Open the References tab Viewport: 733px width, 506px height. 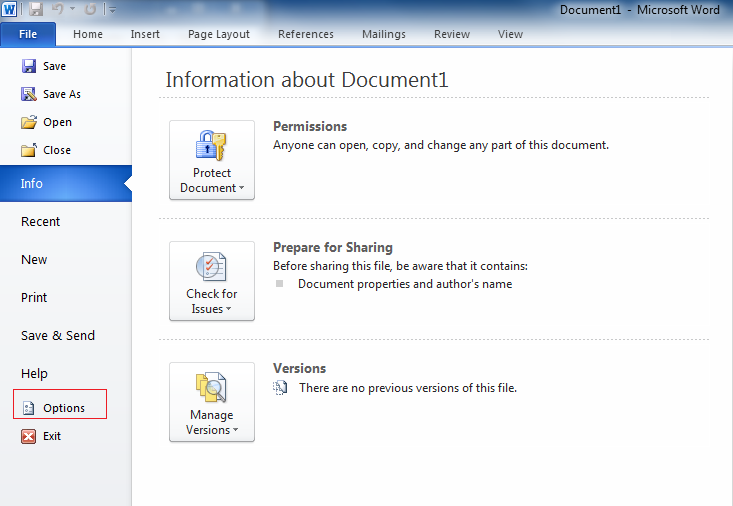click(x=306, y=34)
